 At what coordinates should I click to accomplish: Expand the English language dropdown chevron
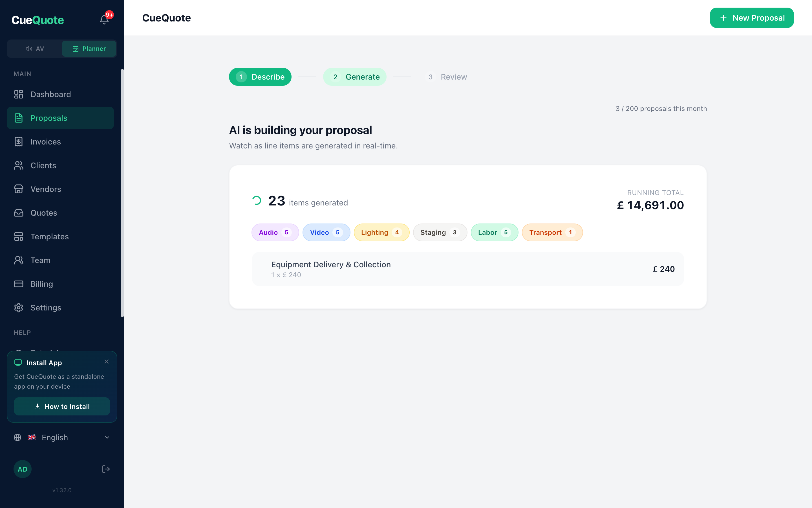pyautogui.click(x=107, y=437)
